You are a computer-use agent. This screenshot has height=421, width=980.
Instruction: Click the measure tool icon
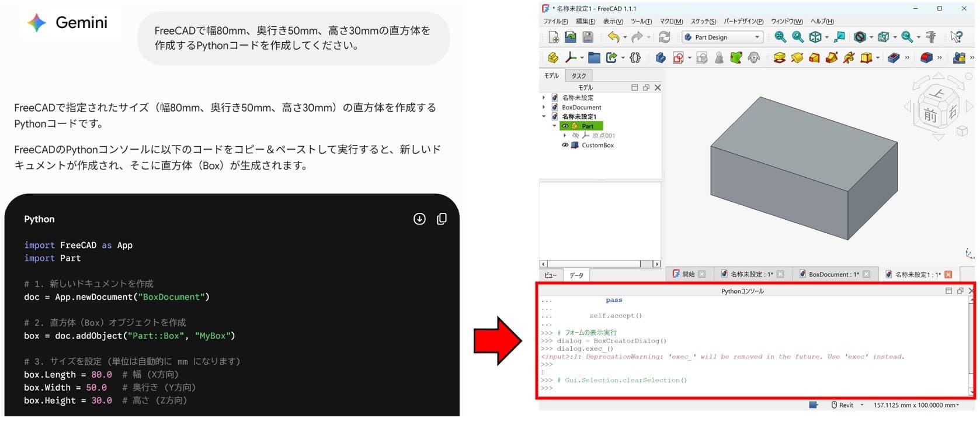click(932, 37)
